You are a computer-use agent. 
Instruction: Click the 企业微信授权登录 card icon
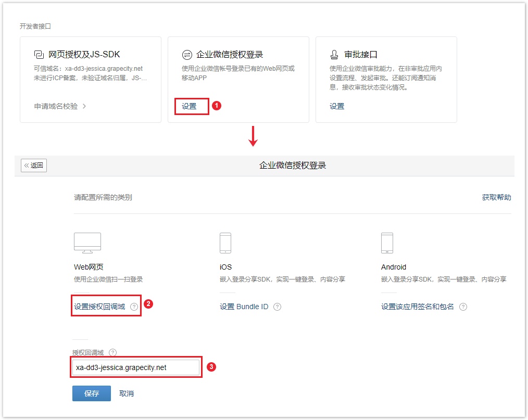(x=187, y=55)
